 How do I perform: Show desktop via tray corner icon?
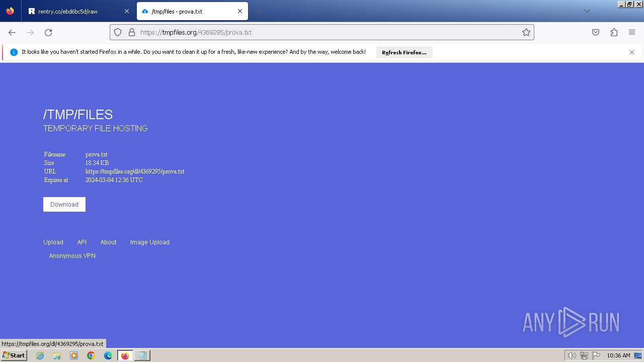point(637,355)
